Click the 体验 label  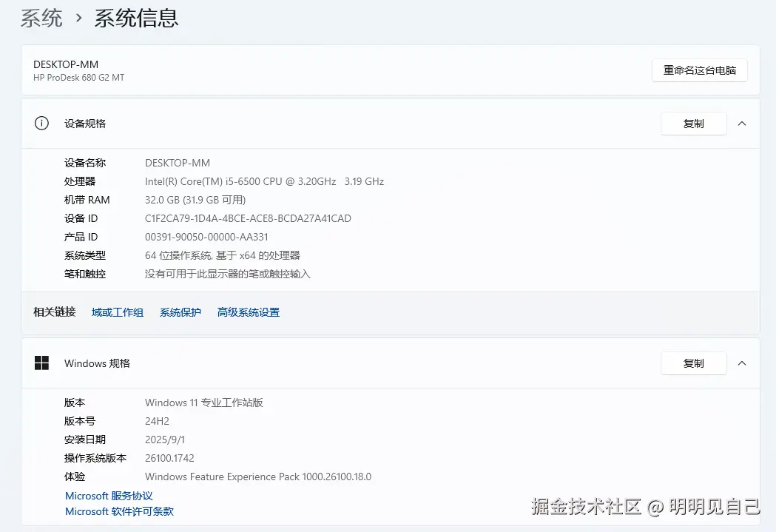[75, 477]
